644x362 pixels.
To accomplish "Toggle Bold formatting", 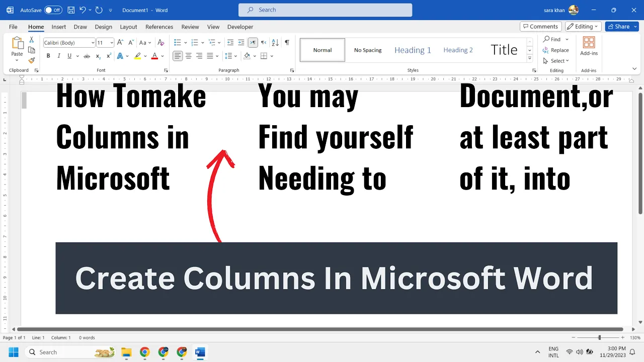I will coord(48,56).
